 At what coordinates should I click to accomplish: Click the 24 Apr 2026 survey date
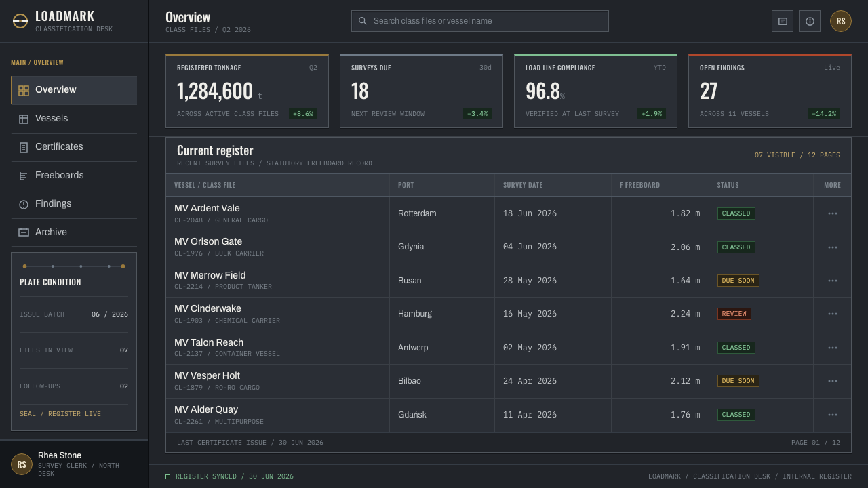click(x=530, y=381)
